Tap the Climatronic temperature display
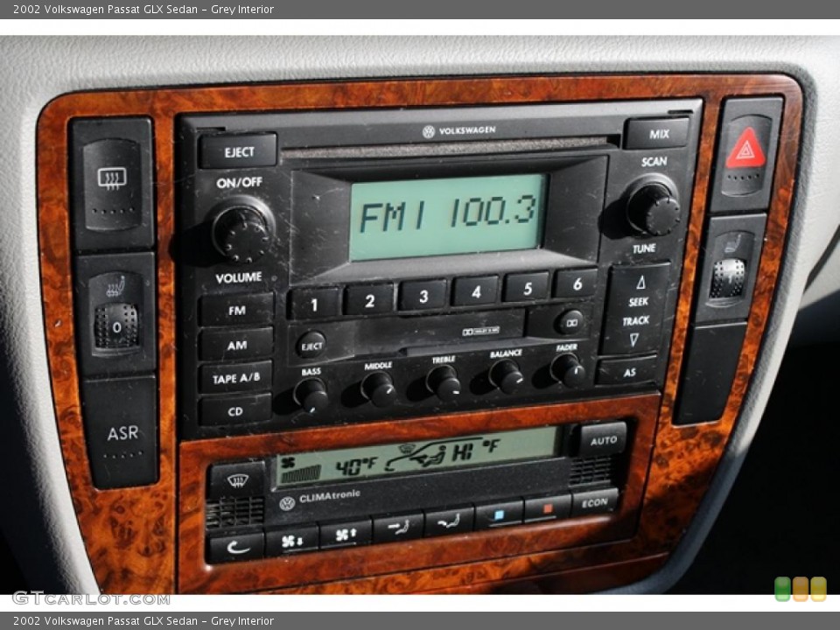This screenshot has width=840, height=630. [x=416, y=457]
